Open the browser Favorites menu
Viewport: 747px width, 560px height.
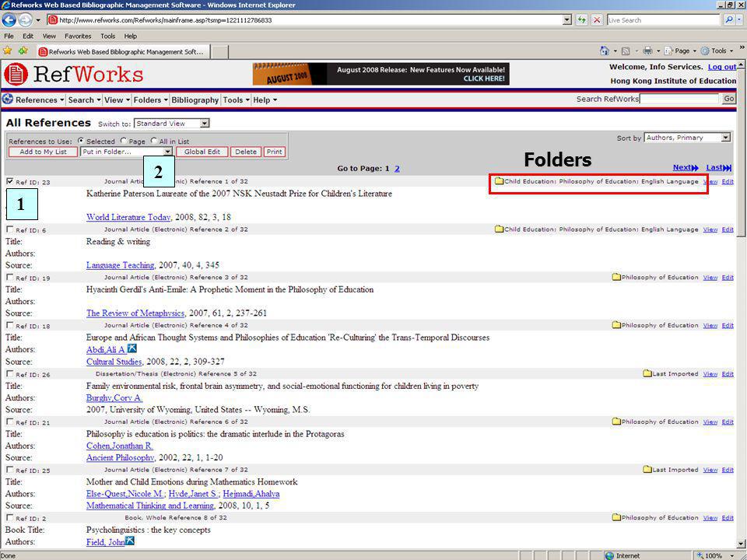click(78, 36)
